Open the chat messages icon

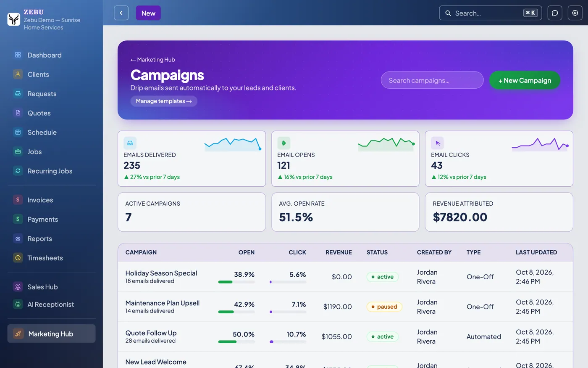(555, 13)
